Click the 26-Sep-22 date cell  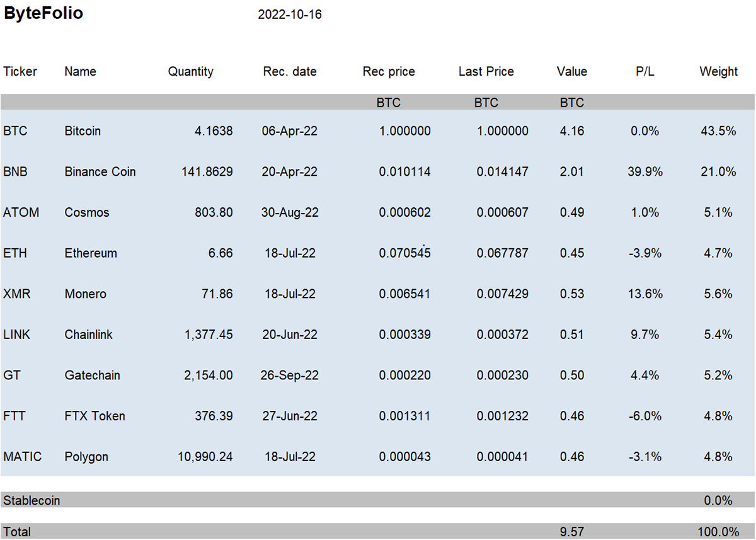point(290,376)
